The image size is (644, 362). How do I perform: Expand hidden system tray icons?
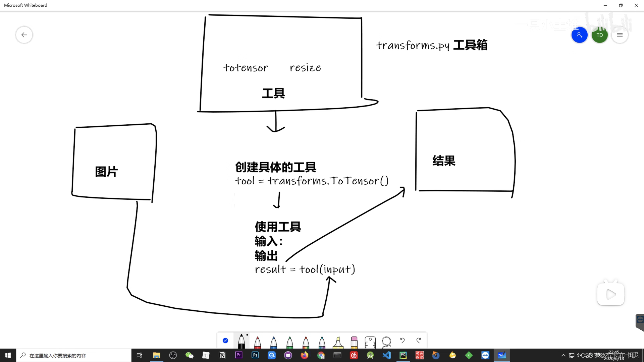pyautogui.click(x=563, y=355)
